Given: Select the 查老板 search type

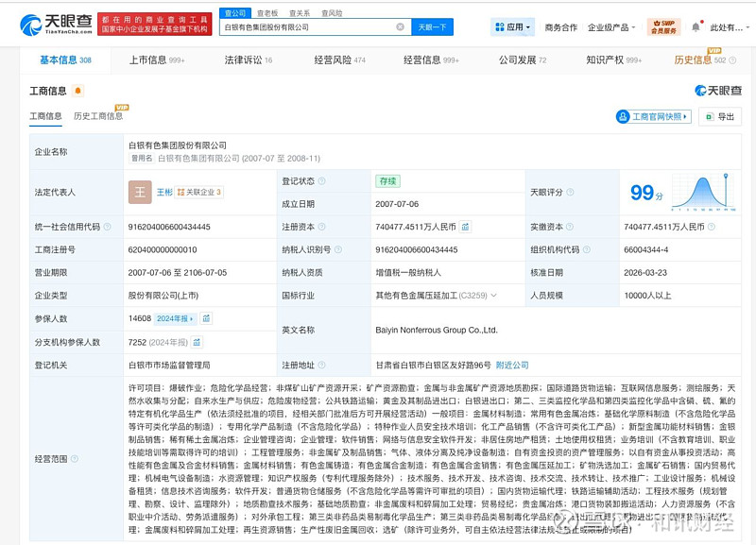Looking at the screenshot, I should pyautogui.click(x=267, y=13).
